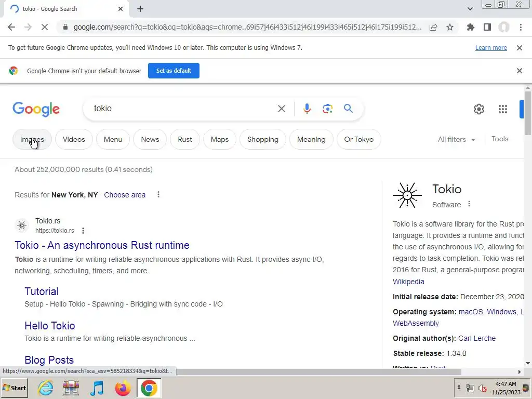Open the Tutorial sitelink

42,291
